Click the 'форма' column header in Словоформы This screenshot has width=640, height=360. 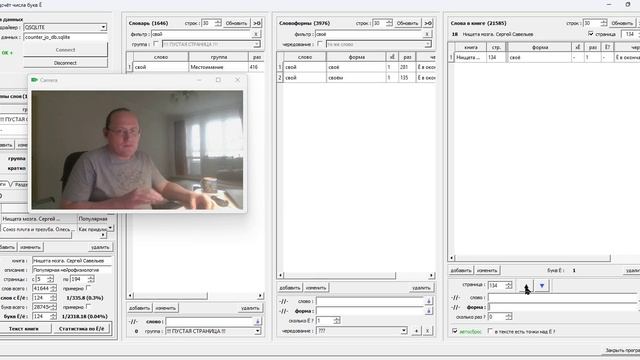[x=356, y=57]
